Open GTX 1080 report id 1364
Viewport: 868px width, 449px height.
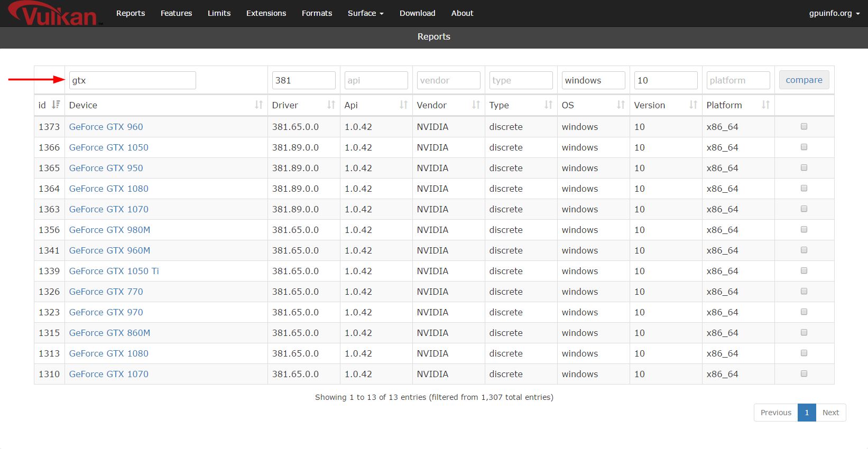108,189
